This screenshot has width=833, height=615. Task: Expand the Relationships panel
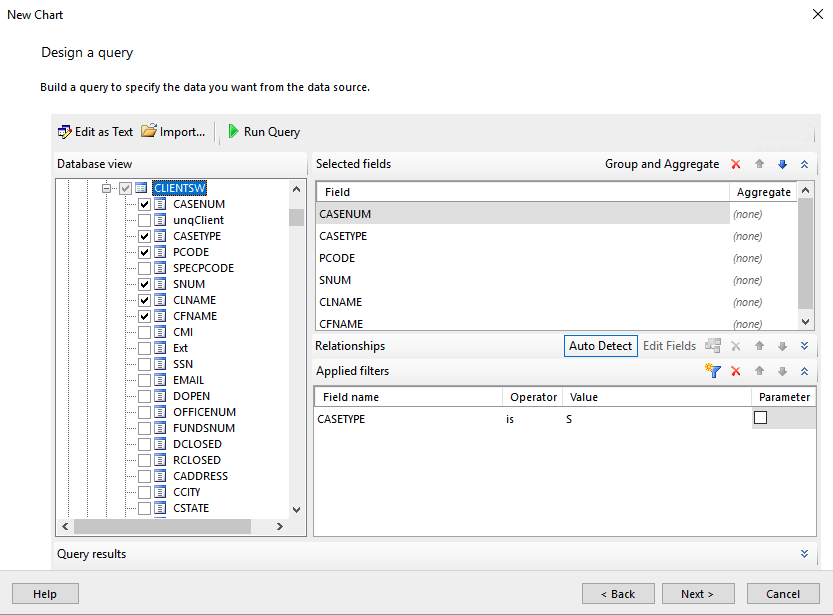click(x=804, y=346)
